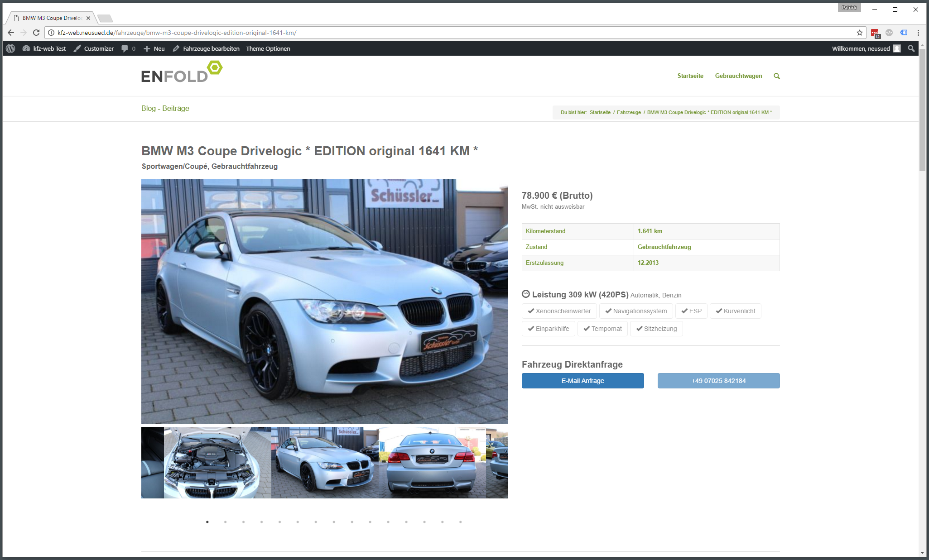929x560 pixels.
Task: Select the front-side view car thumbnail
Action: pos(325,463)
